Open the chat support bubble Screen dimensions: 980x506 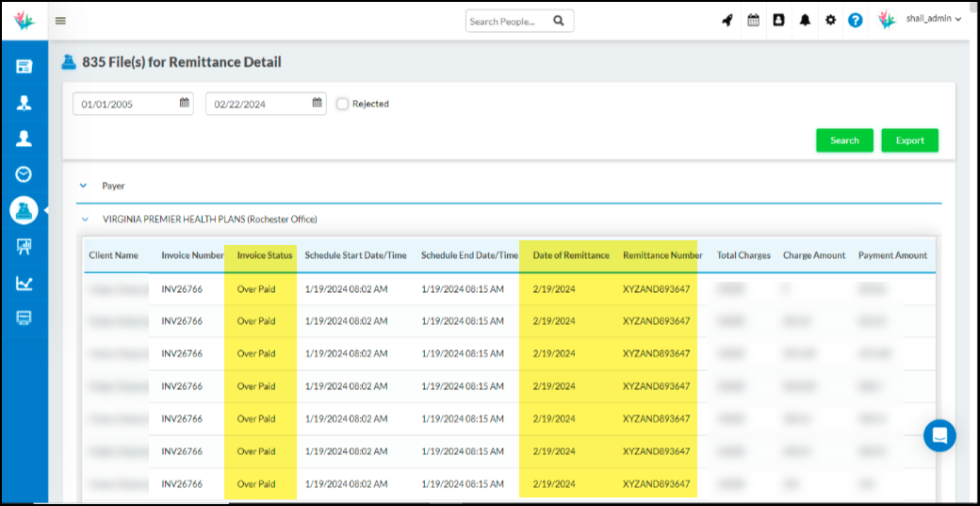(939, 435)
